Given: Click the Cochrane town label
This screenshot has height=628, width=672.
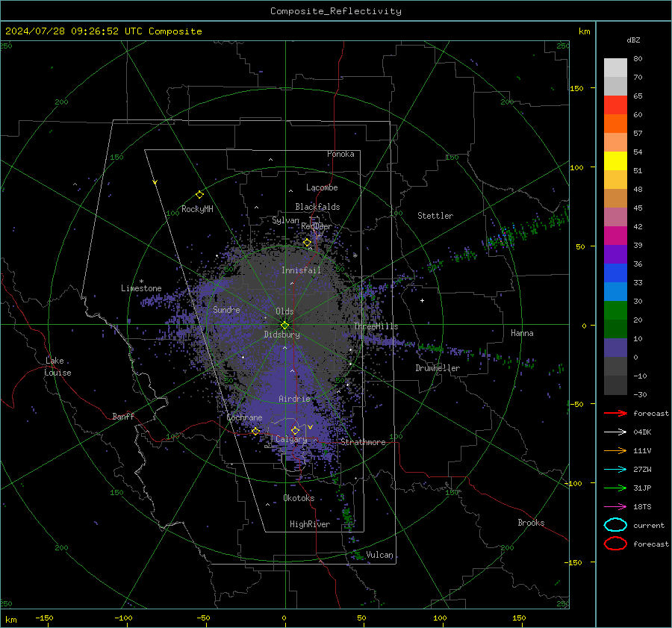Looking at the screenshot, I should click(x=244, y=417).
